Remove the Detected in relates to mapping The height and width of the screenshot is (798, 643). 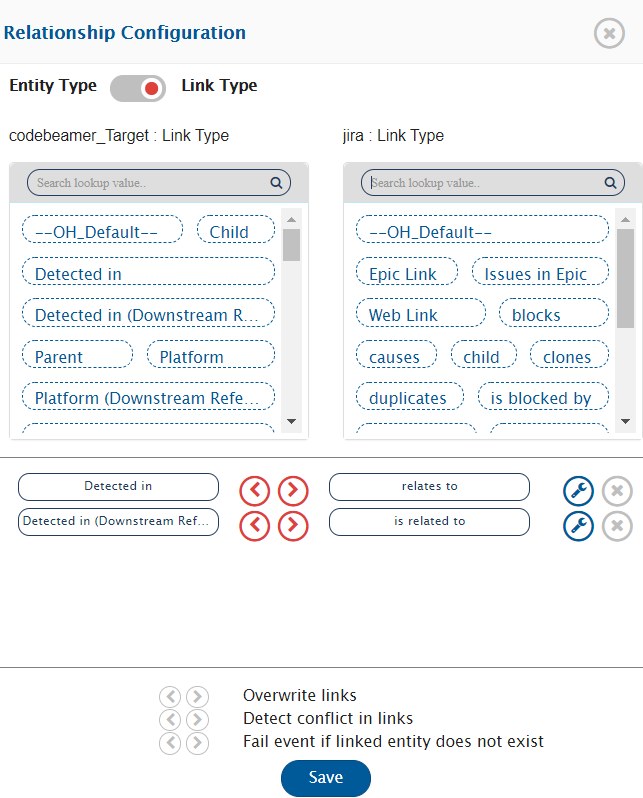(617, 490)
